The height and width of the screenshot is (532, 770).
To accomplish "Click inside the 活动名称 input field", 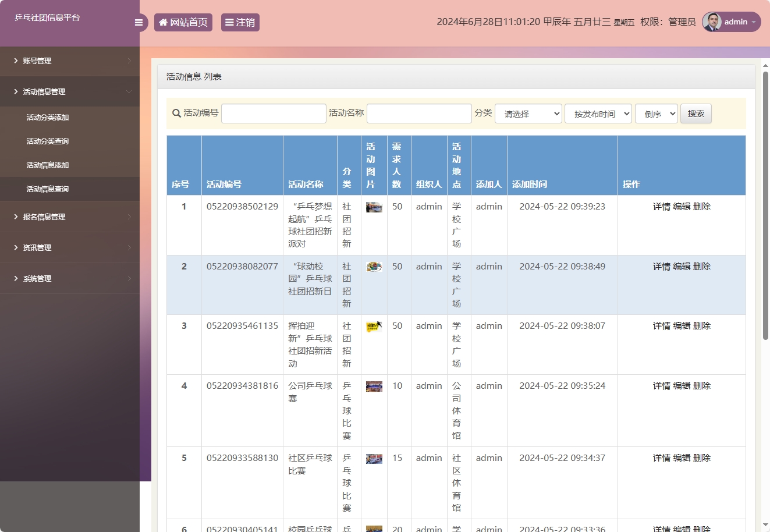I will pos(418,113).
